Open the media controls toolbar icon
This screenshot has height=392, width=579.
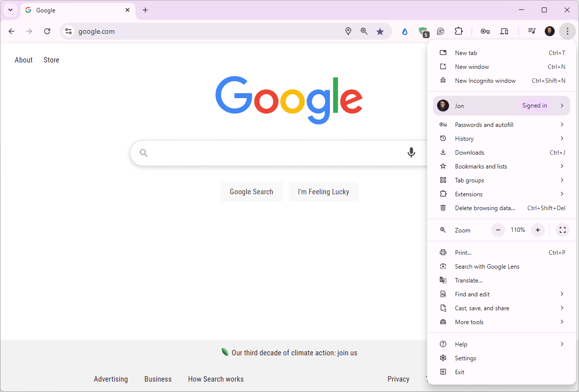532,31
